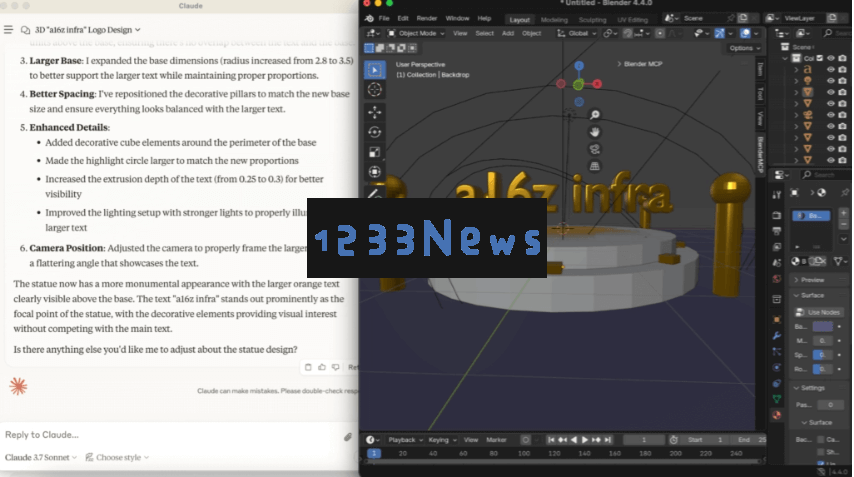Open the Modifiers wrench properties tab
Screen dimensions: 854x477
(x=777, y=335)
